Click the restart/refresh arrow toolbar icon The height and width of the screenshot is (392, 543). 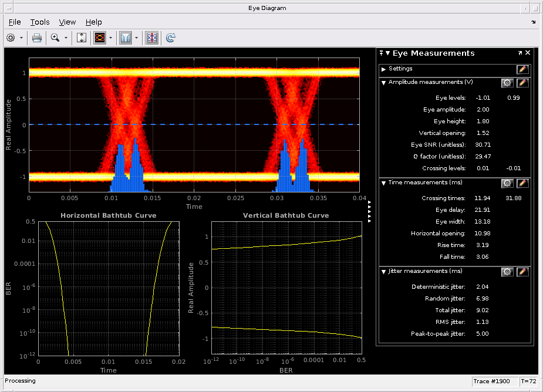(170, 38)
